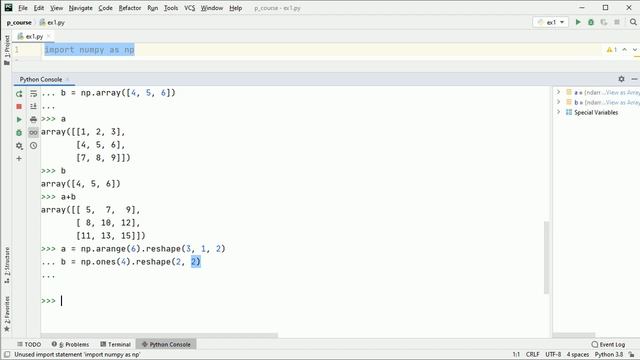Viewport: 640px width, 360px height.
Task: Expand variable a in variables pane
Action: tap(558, 92)
